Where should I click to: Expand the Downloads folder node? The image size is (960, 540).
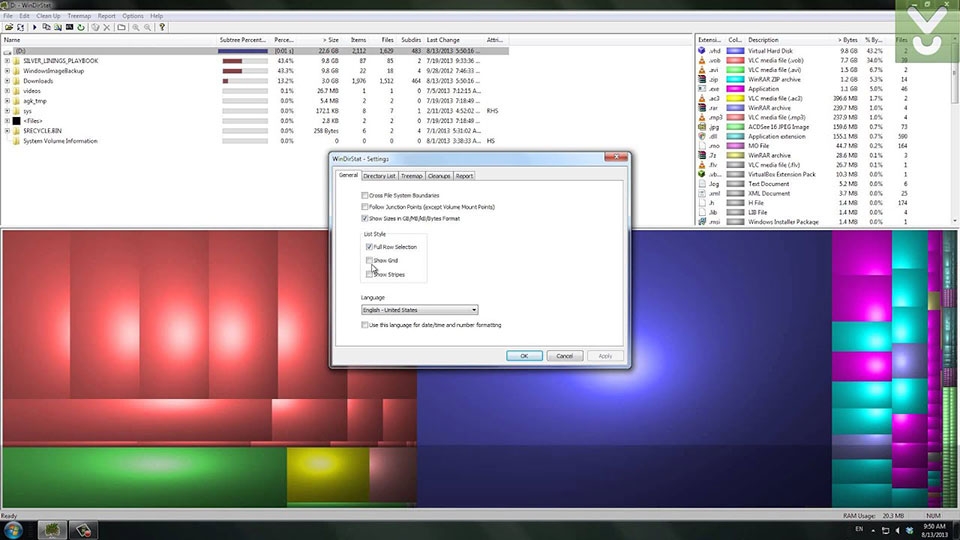pyautogui.click(x=7, y=81)
